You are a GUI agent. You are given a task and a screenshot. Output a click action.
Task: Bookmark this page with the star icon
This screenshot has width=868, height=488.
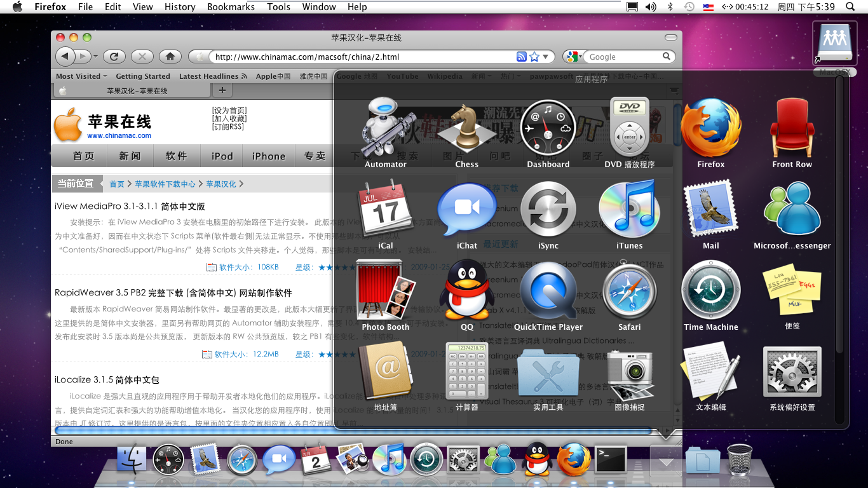[x=534, y=57]
